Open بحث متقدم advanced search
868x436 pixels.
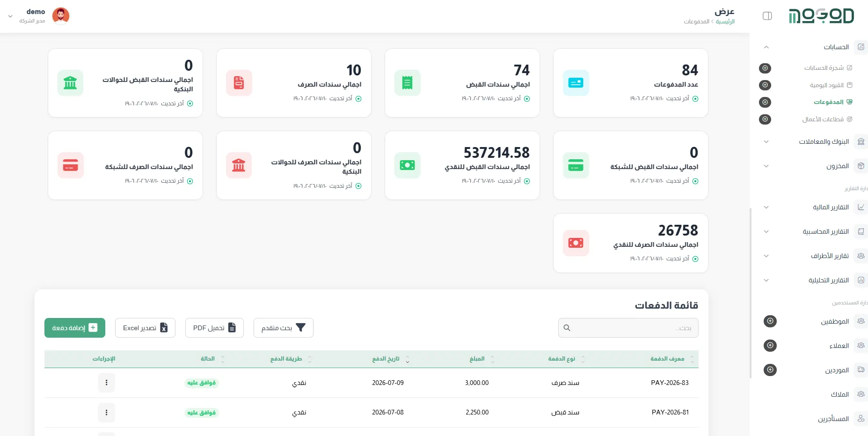(284, 328)
